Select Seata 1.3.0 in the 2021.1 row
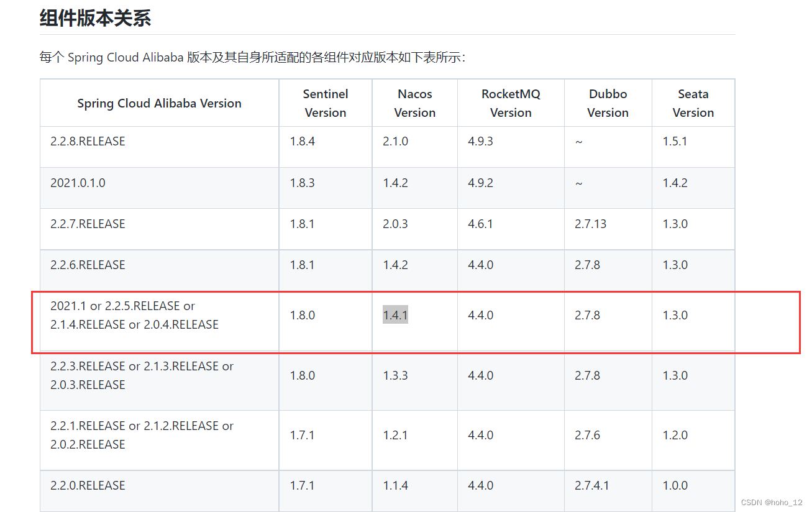Viewport: 812px width, 512px height. [x=693, y=321]
